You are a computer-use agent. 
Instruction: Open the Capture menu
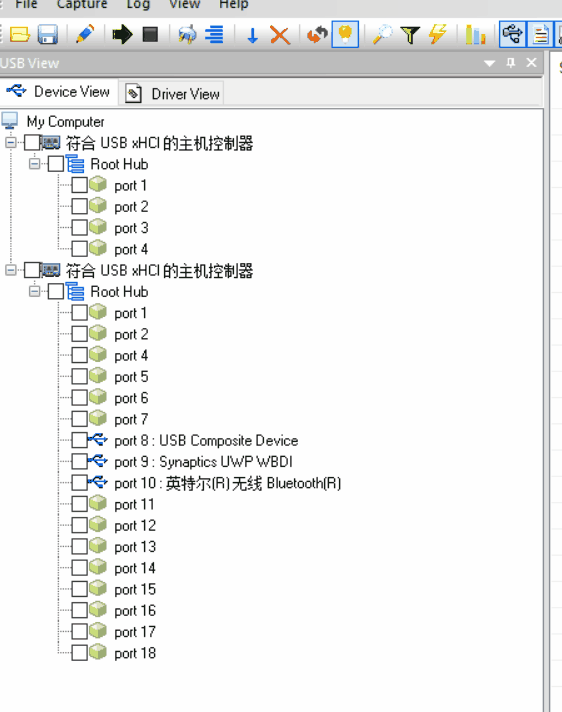click(82, 5)
